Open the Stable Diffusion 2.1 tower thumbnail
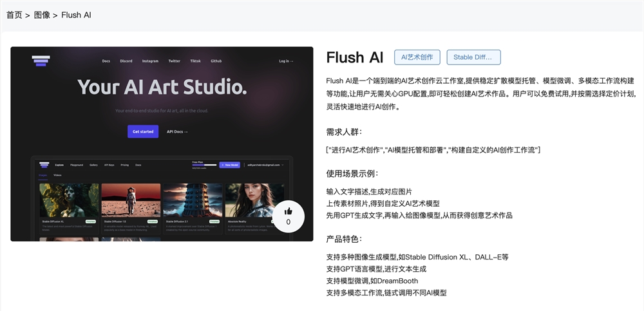The image size is (644, 311). [193, 200]
